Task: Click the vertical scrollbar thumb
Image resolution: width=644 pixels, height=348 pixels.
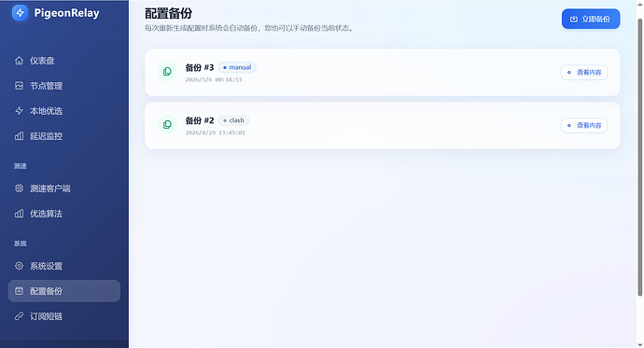Action: click(x=640, y=157)
